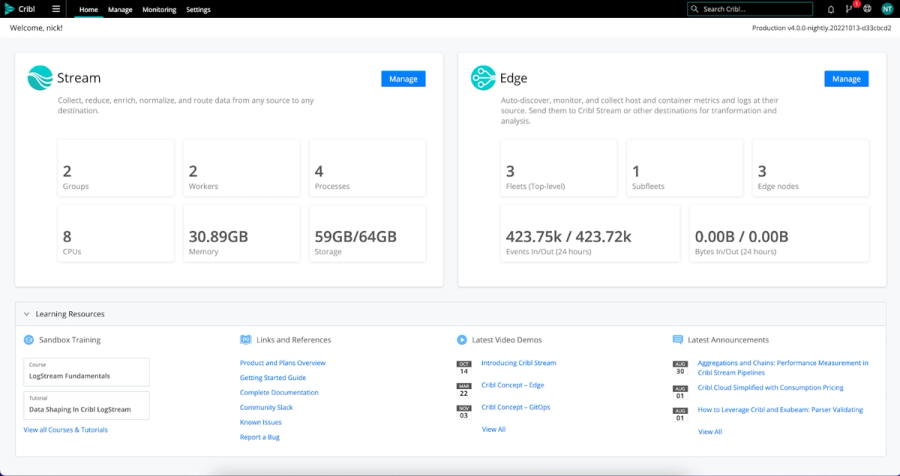Open the Events In/Out tile
900x476 pixels.
(591, 234)
